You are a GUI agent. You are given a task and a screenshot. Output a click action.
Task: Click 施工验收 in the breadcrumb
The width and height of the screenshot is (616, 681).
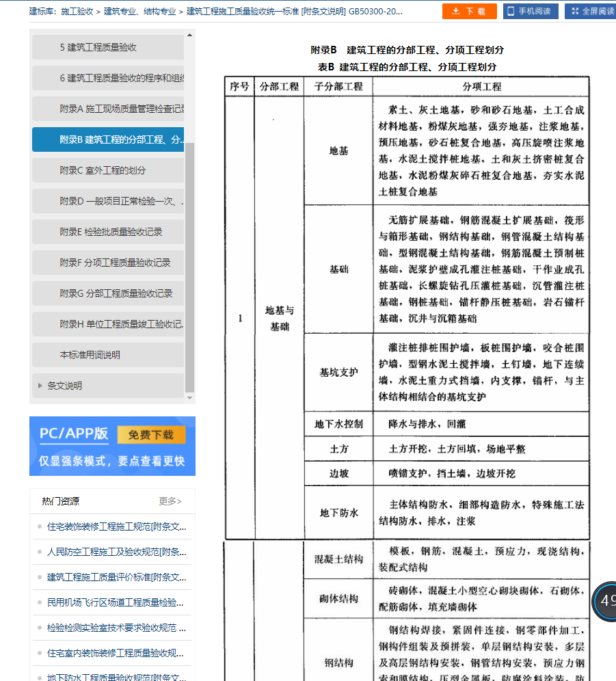pyautogui.click(x=77, y=12)
